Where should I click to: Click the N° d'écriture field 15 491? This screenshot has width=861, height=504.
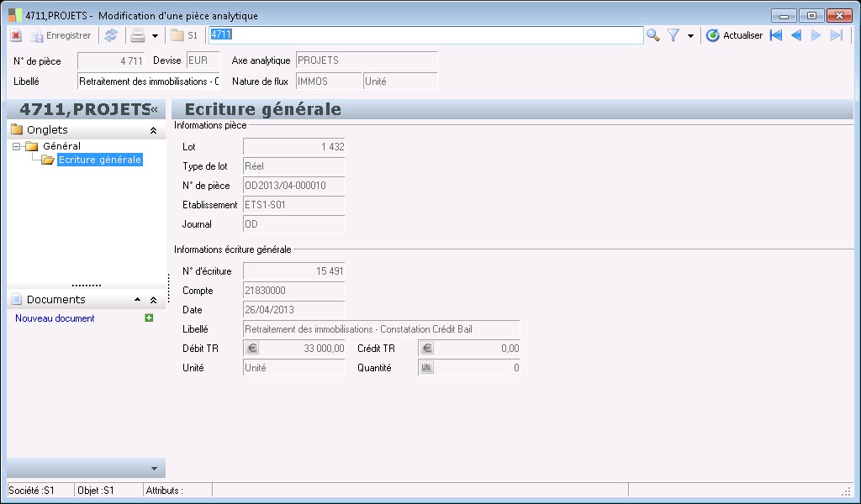click(293, 271)
